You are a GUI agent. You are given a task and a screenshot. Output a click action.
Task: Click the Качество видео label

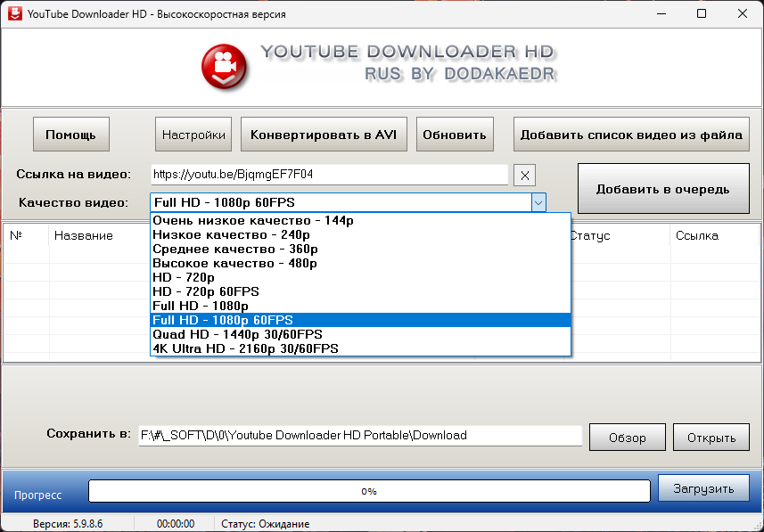[x=74, y=202]
